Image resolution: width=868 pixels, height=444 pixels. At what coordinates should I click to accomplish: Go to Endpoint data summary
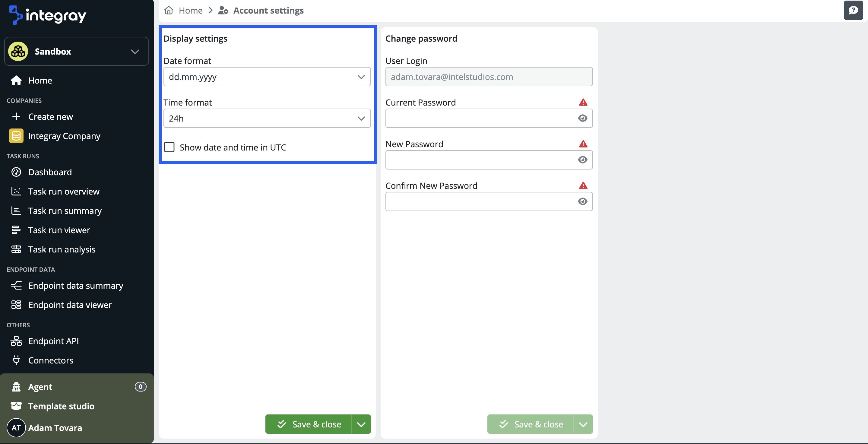(75, 286)
